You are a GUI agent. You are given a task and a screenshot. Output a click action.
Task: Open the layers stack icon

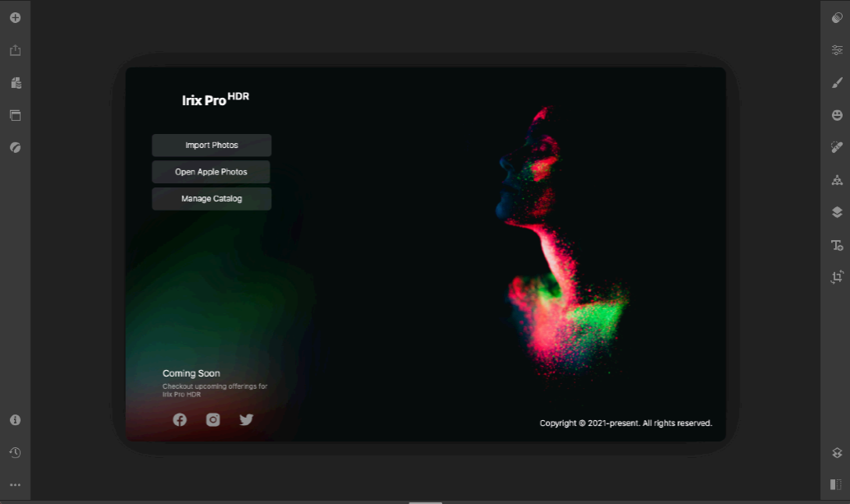pyautogui.click(x=837, y=212)
